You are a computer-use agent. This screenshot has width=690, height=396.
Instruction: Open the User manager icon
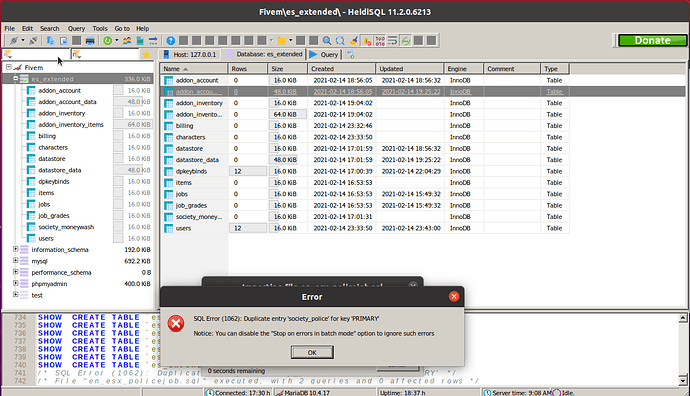pos(127,41)
